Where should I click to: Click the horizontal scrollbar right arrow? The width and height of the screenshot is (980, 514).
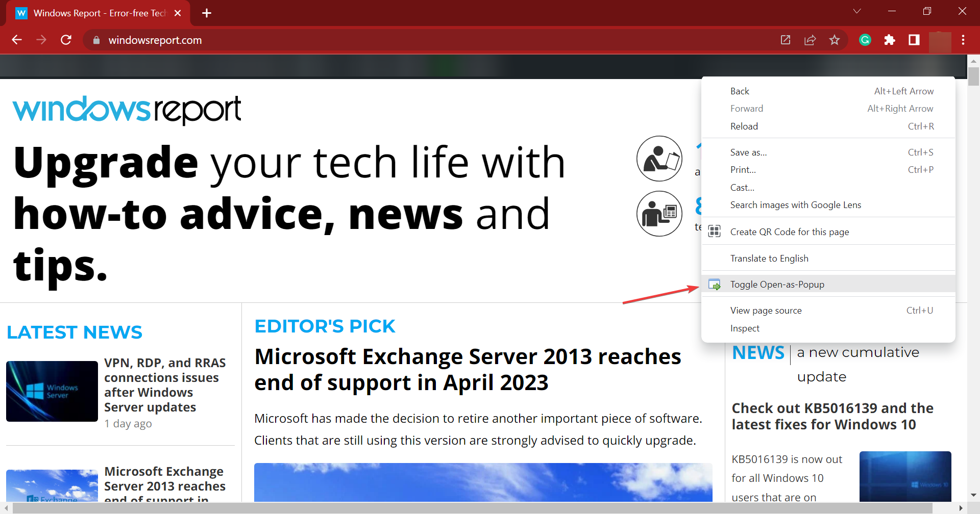961,508
